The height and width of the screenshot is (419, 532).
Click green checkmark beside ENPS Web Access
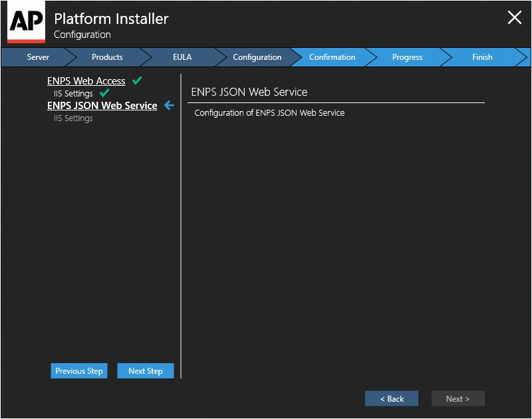coord(137,80)
